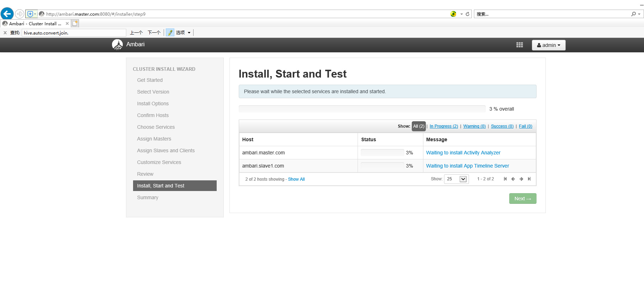Filter hosts by Fail (0)
This screenshot has width=644, height=286.
tap(526, 126)
